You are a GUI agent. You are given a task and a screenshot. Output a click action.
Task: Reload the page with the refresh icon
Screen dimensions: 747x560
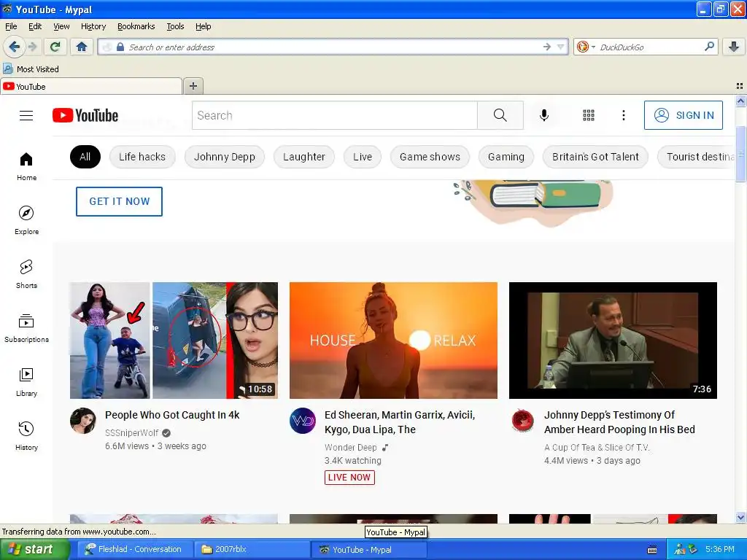pos(55,47)
